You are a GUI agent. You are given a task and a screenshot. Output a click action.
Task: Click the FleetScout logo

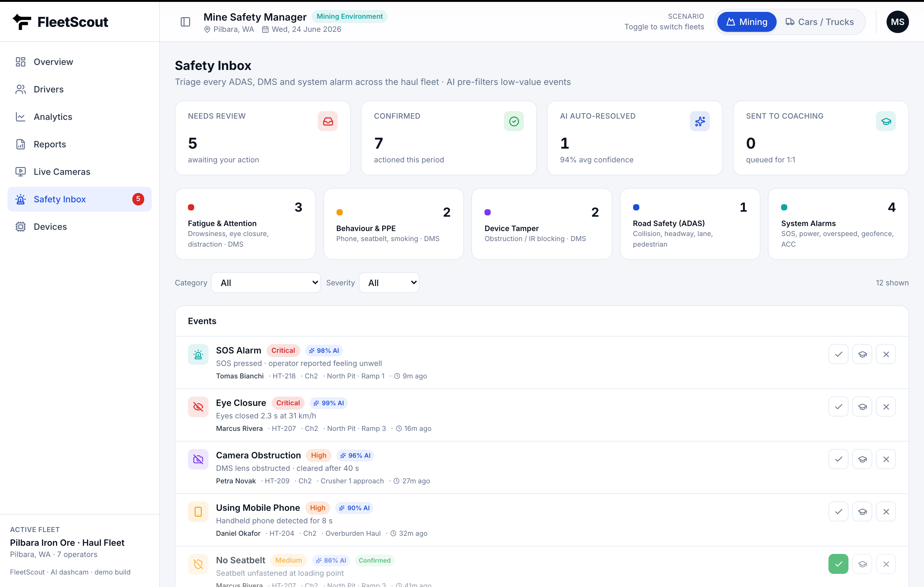(x=60, y=22)
